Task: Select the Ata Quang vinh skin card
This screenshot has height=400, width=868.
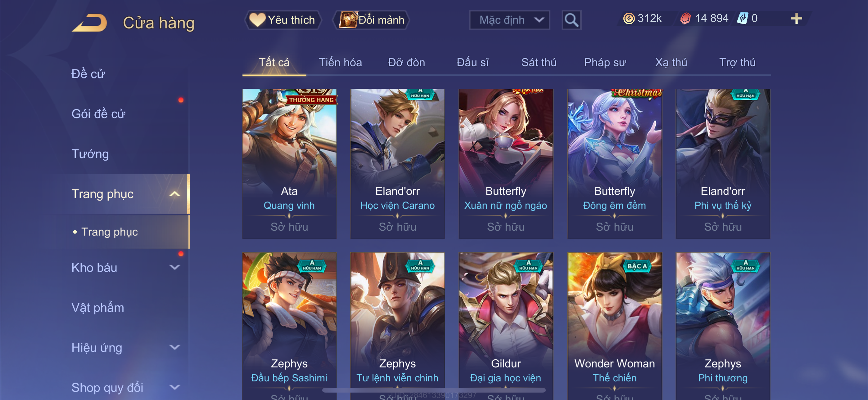Action: (x=289, y=164)
